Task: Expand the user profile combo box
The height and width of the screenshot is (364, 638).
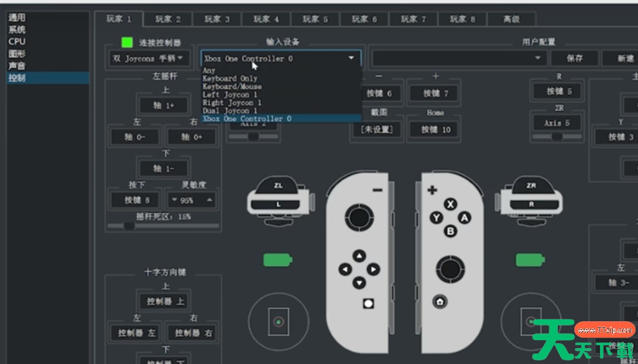Action: tap(459, 59)
